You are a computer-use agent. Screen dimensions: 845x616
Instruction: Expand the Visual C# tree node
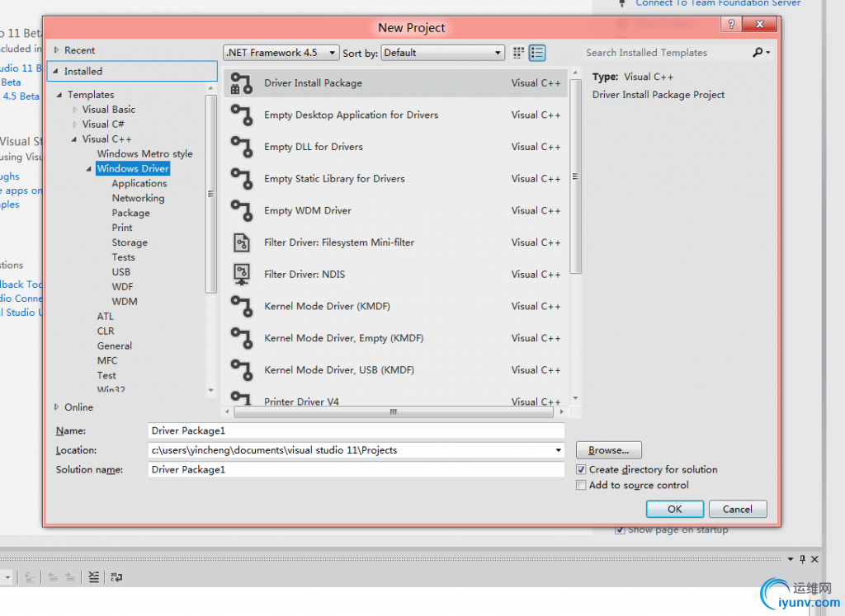[75, 125]
